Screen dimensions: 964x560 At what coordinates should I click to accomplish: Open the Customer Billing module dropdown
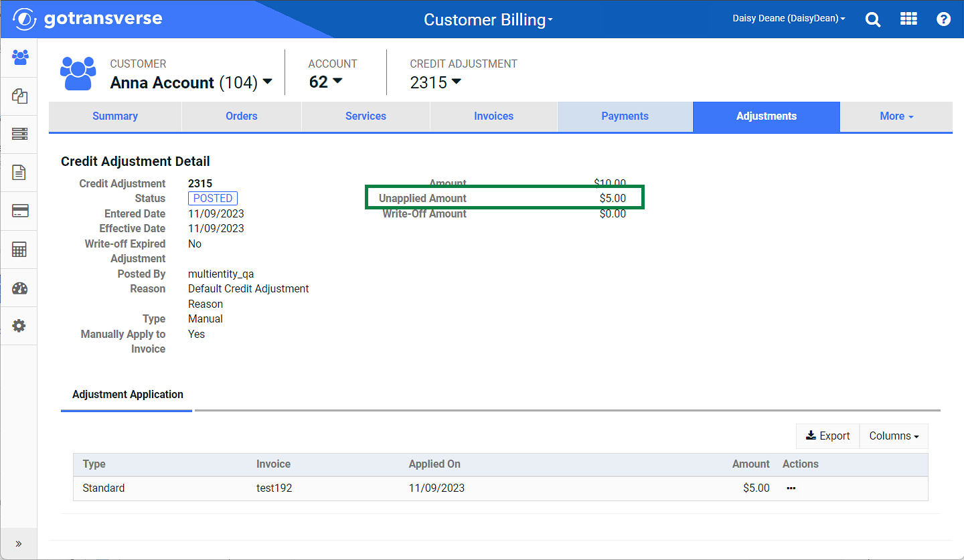[489, 19]
